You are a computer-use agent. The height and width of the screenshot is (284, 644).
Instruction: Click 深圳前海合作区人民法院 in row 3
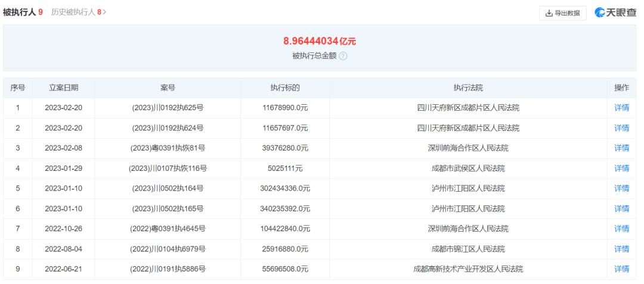(468, 148)
